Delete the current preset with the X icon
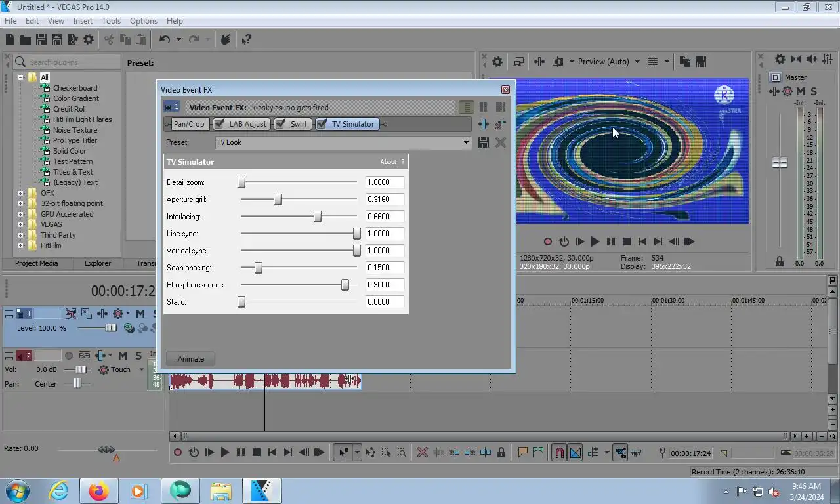Viewport: 840px width, 504px height. [x=501, y=142]
